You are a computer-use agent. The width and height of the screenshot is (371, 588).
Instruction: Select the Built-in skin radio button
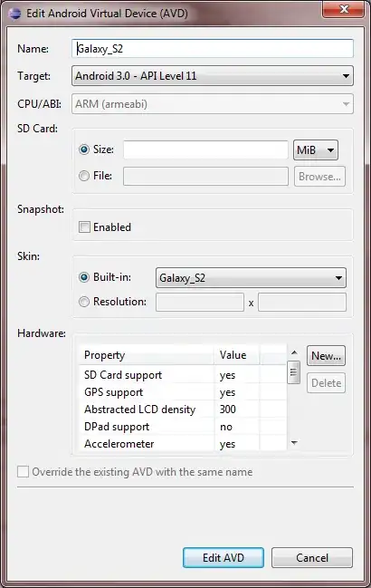84,277
